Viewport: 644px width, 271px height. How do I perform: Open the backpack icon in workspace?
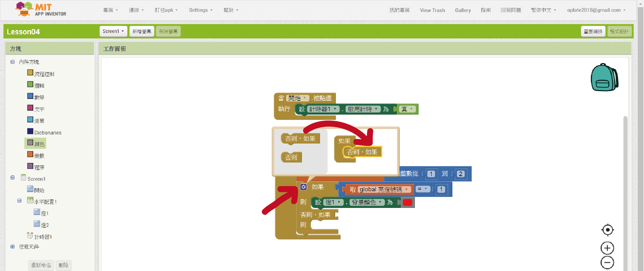pos(604,77)
